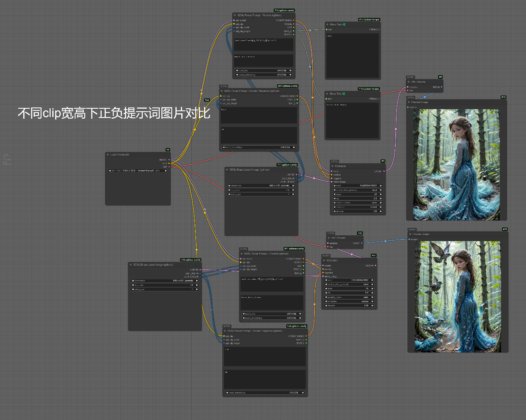Click the VAE output port on Load Checkpoint

pyautogui.click(x=169, y=167)
